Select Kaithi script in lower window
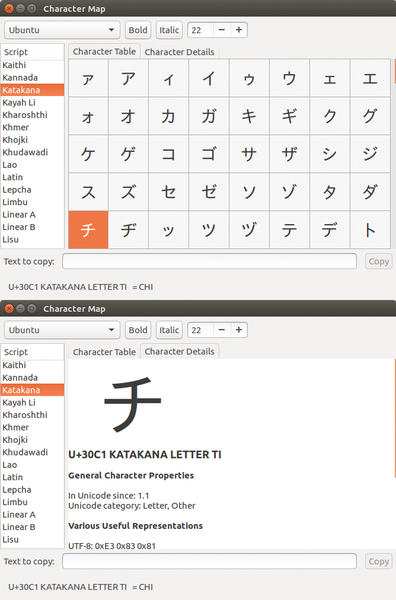The image size is (396, 600). coord(32,365)
